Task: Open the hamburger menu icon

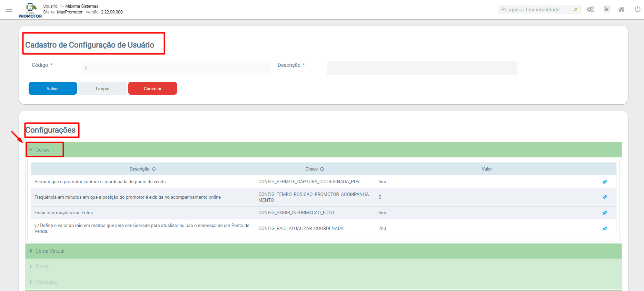Action: [x=9, y=10]
